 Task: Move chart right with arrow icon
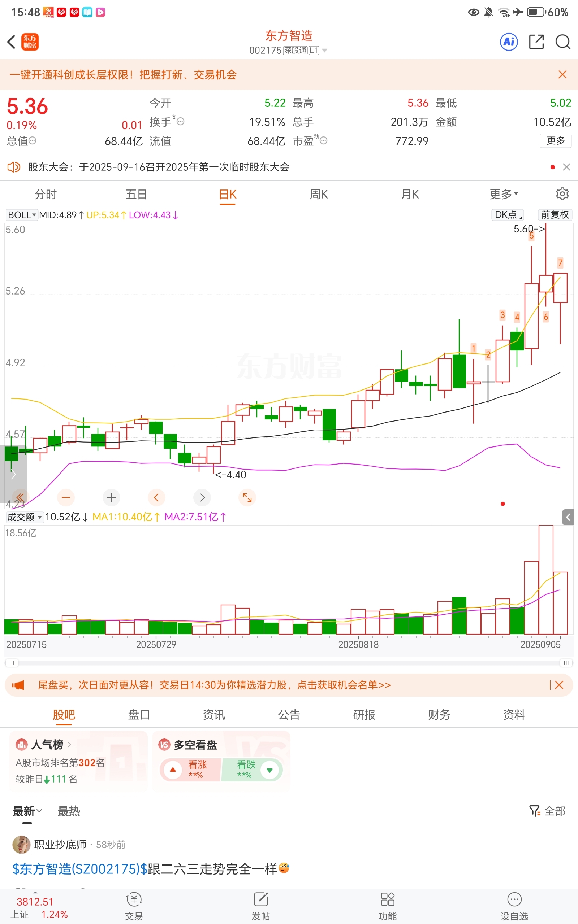pyautogui.click(x=202, y=497)
